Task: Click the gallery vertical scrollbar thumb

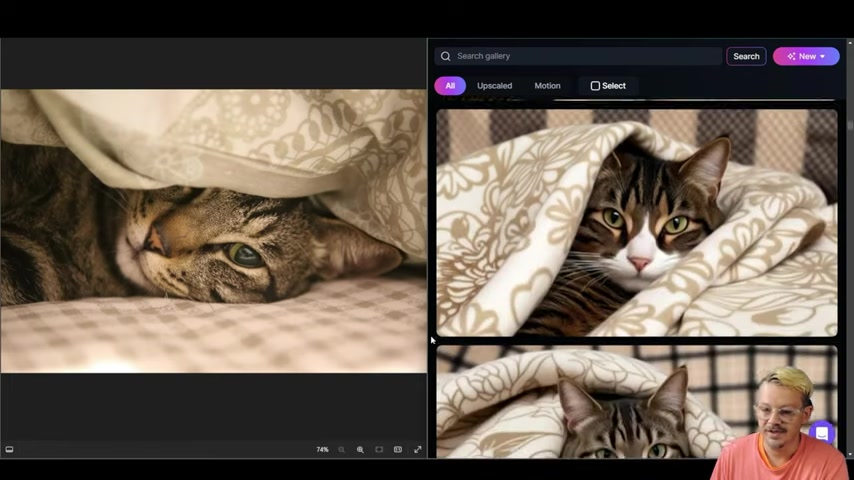Action: click(x=850, y=125)
